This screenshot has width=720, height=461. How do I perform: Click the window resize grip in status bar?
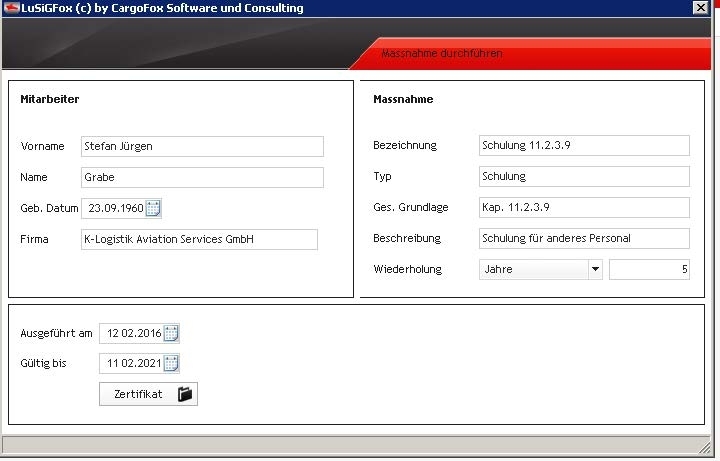coord(704,448)
